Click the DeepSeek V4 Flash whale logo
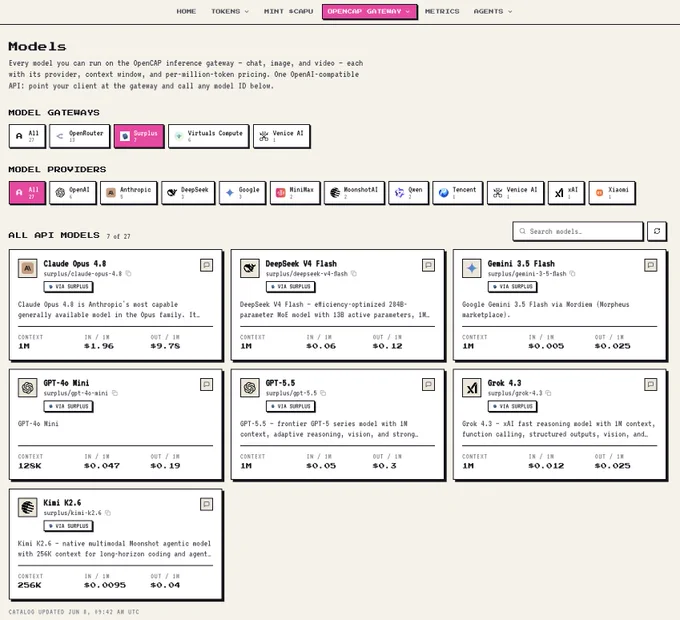The width and height of the screenshot is (680, 620). coord(250,268)
